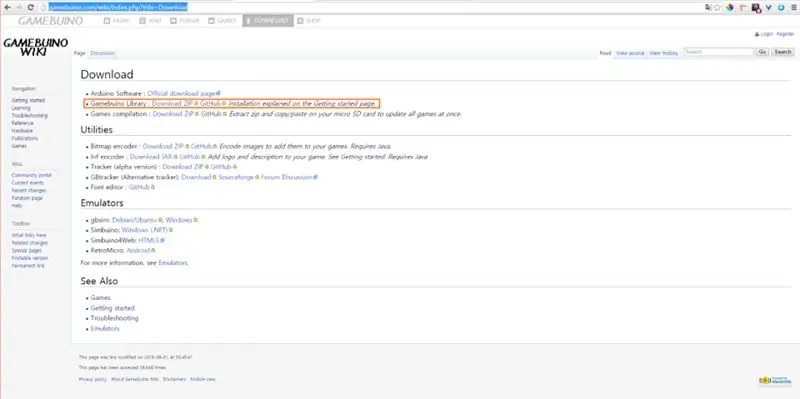Image resolution: width=800 pixels, height=399 pixels.
Task: Click the address bar URL
Action: click(118, 7)
